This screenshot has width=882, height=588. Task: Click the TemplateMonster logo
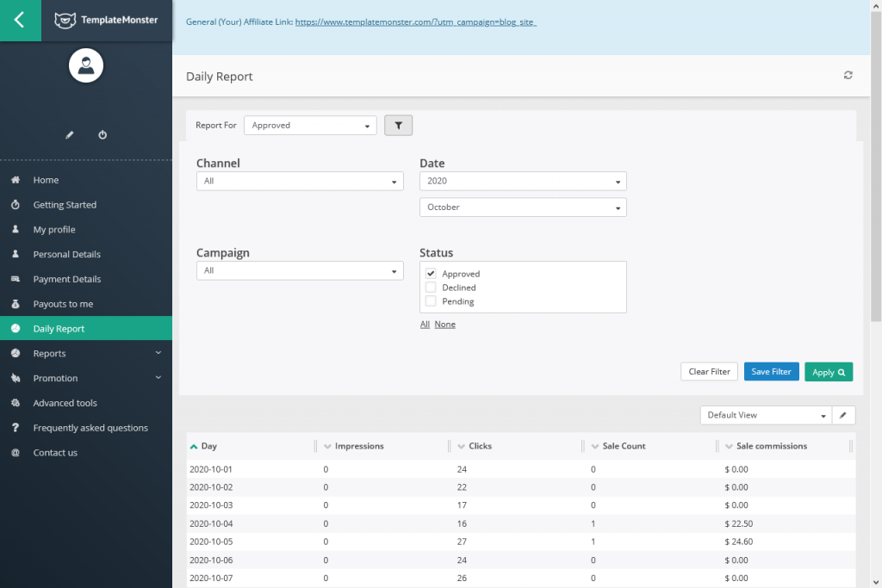tap(106, 20)
